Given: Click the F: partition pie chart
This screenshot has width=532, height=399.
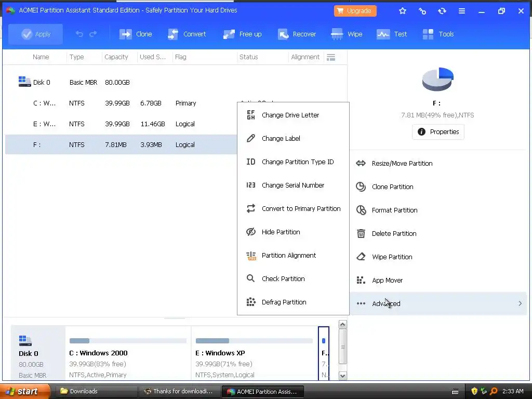Looking at the screenshot, I should point(437,79).
